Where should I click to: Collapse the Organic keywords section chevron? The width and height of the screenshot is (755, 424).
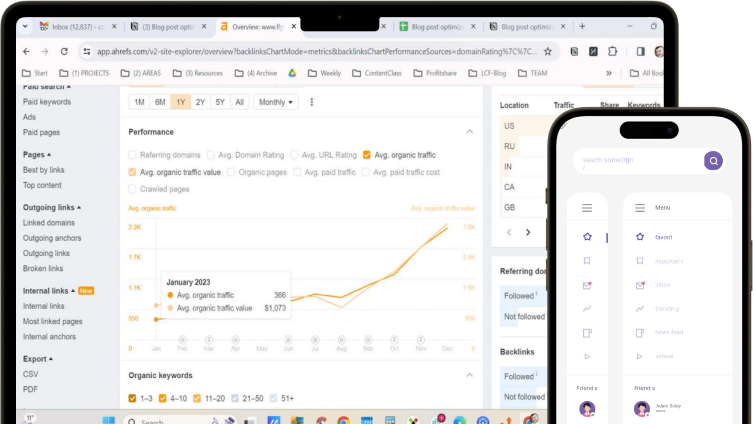(x=469, y=375)
